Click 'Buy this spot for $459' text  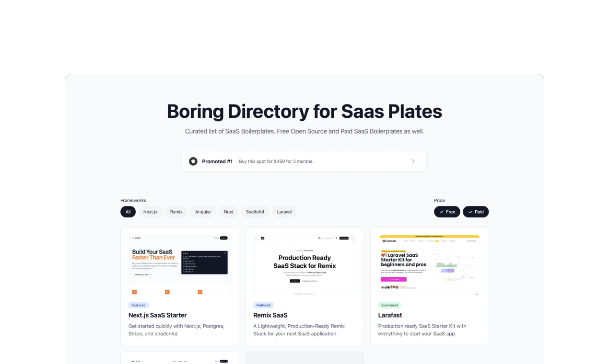pos(276,161)
